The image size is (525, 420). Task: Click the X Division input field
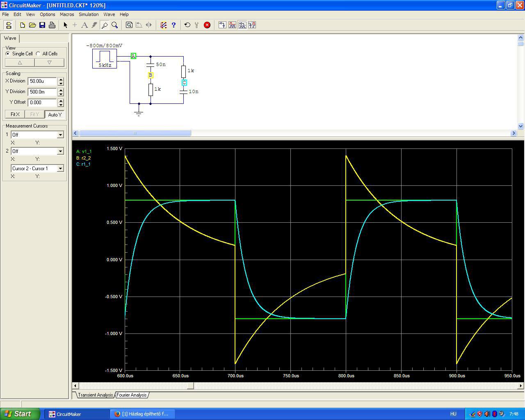42,81
